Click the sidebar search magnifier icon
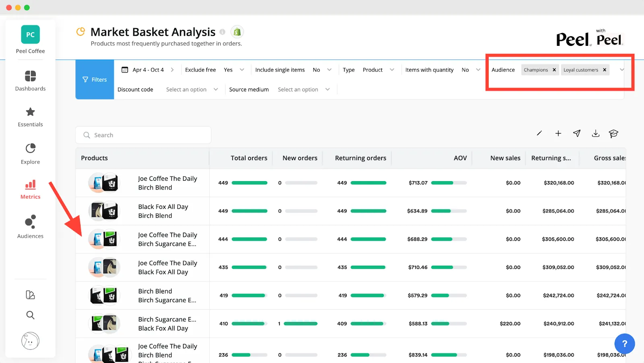 30,315
